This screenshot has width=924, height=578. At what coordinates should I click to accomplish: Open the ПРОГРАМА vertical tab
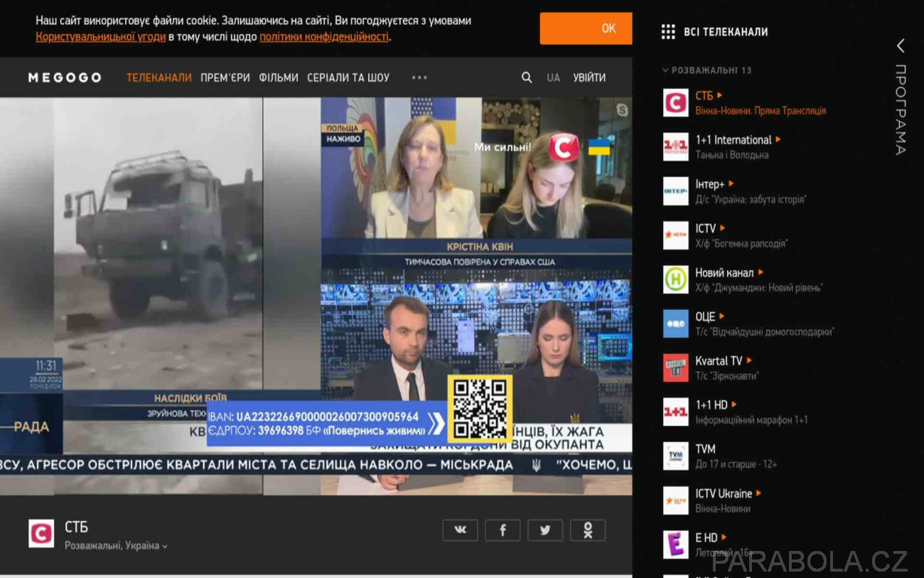(901, 109)
